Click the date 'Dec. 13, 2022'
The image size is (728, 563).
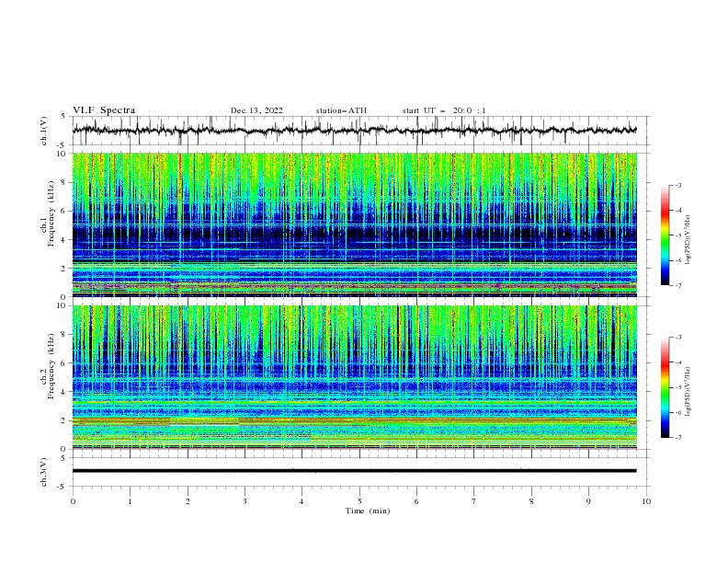(256, 110)
